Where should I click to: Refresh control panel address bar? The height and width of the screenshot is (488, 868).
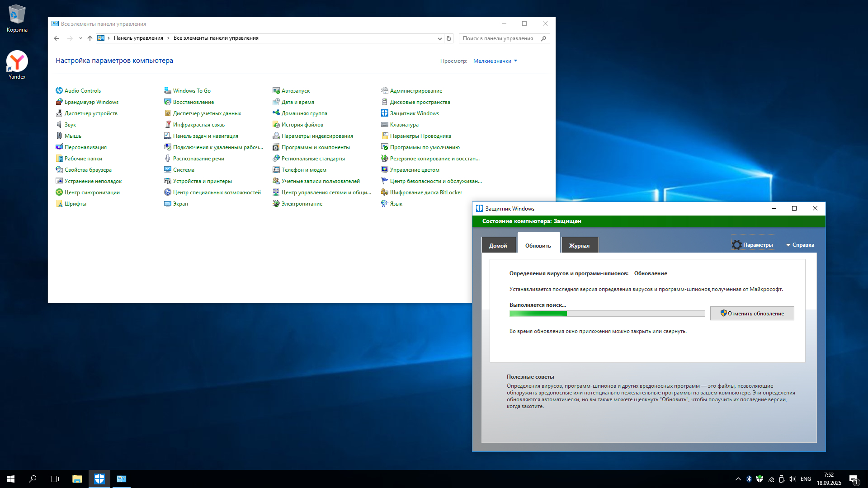pyautogui.click(x=449, y=38)
